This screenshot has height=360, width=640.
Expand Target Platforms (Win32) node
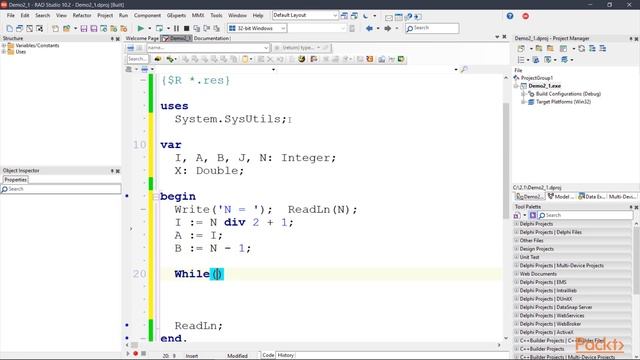523,102
